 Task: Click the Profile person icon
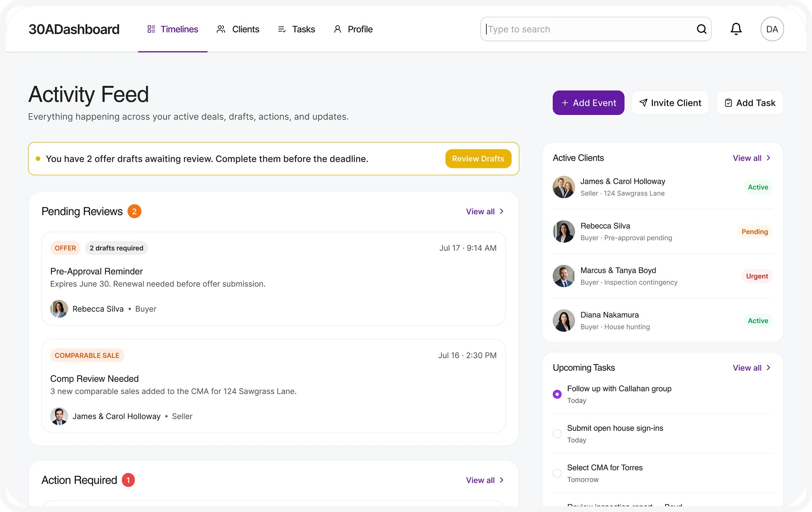pos(337,29)
